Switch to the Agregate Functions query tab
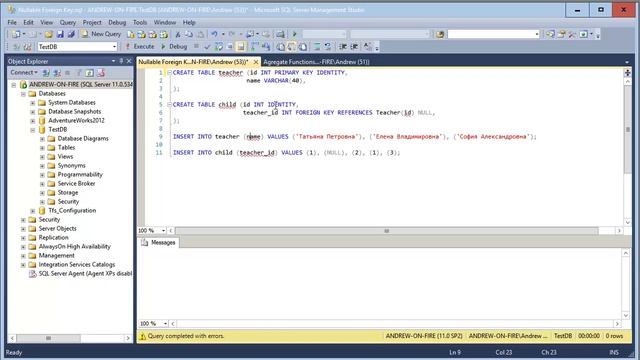This screenshot has width=640, height=360. (316, 62)
